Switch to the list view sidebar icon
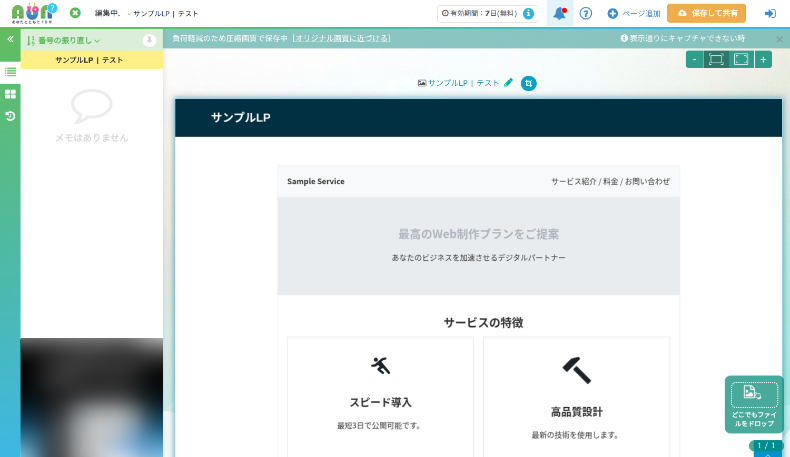The height and width of the screenshot is (457, 790). point(10,72)
